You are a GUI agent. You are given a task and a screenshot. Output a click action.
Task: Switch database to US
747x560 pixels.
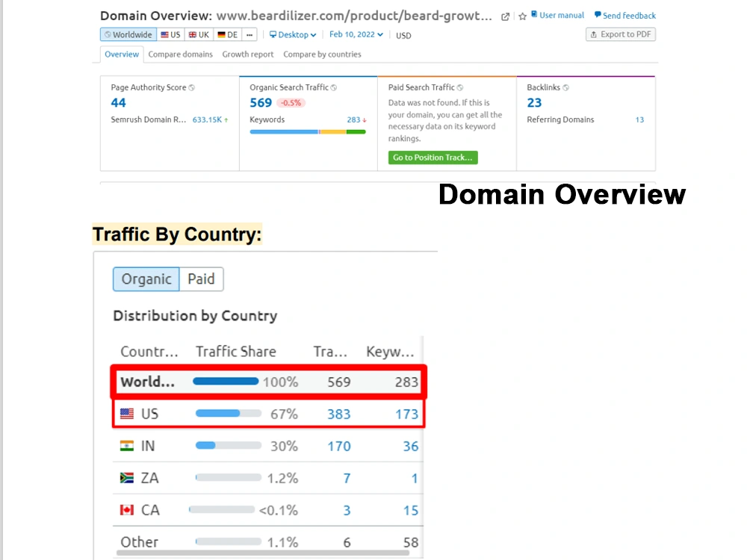170,34
